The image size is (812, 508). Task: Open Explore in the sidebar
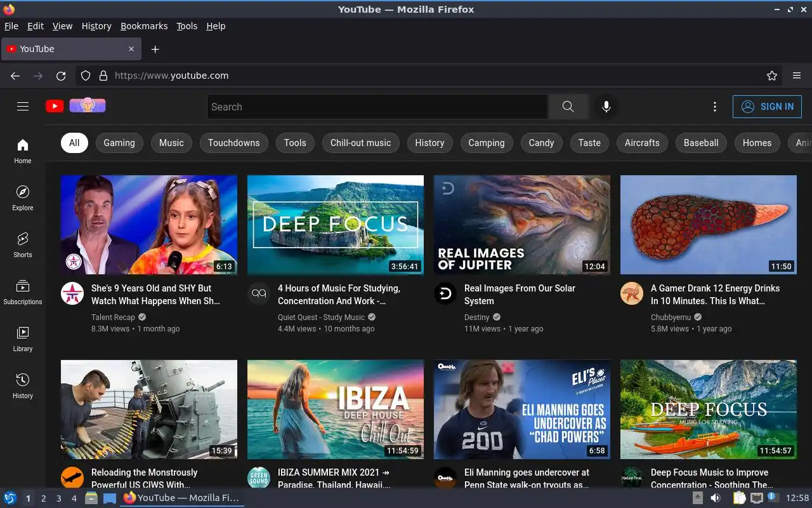pyautogui.click(x=23, y=198)
